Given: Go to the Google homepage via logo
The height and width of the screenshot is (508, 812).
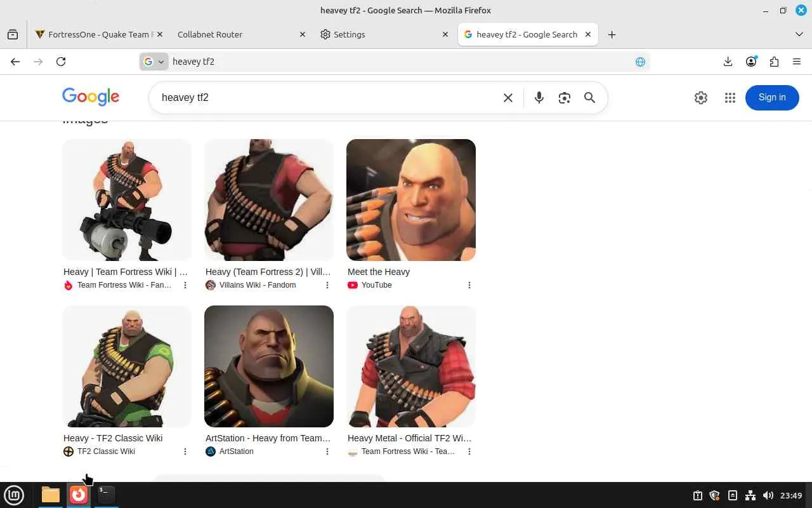Looking at the screenshot, I should click(91, 97).
